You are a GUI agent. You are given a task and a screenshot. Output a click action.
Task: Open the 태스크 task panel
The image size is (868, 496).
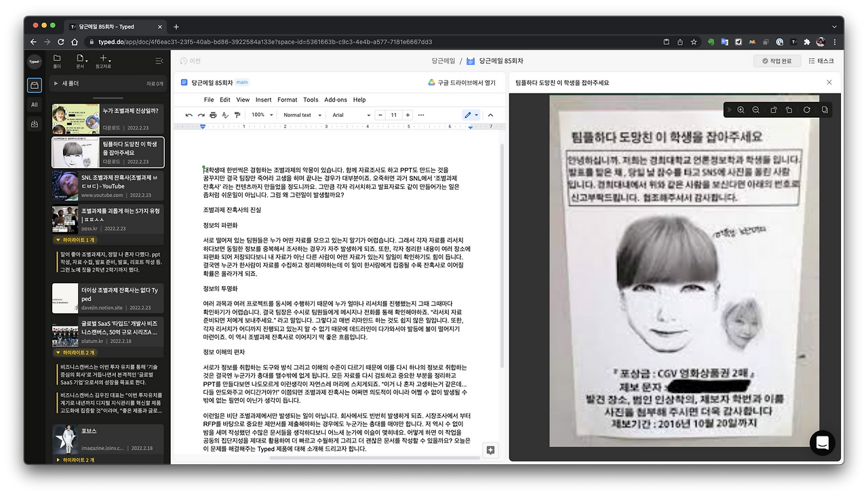point(821,61)
